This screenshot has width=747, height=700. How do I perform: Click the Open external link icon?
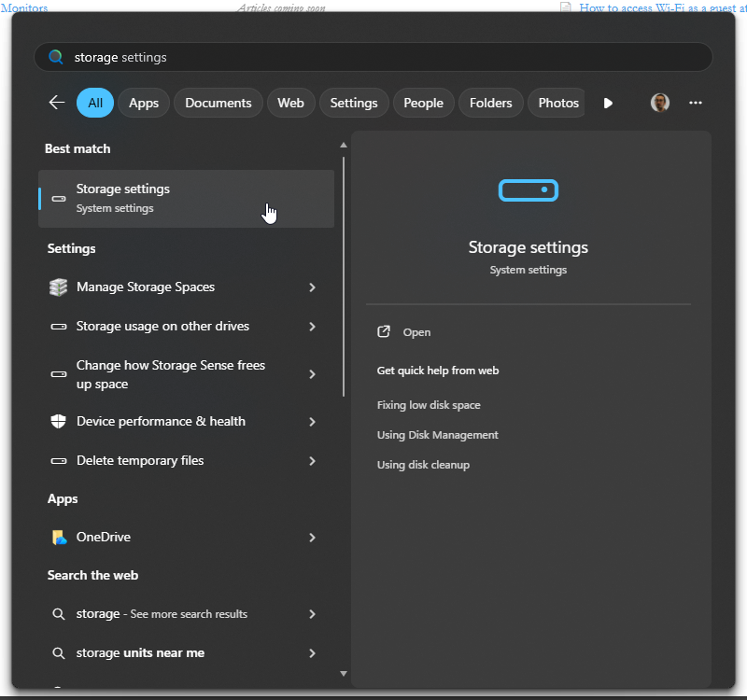point(384,332)
